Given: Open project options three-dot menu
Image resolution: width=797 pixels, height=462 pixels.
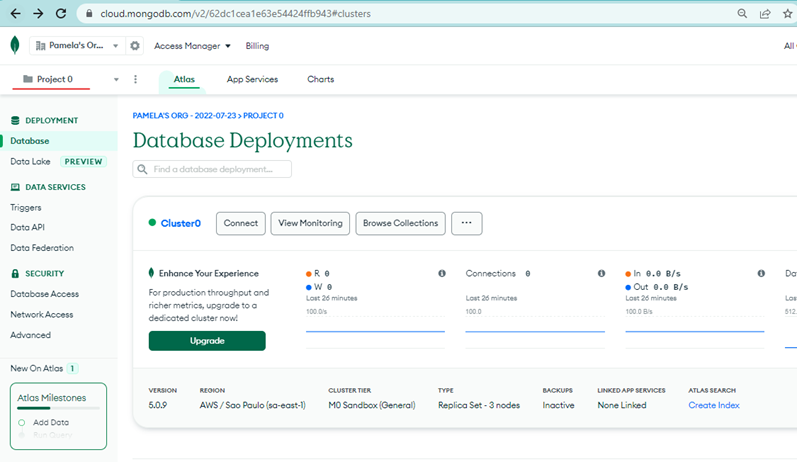Looking at the screenshot, I should [135, 79].
